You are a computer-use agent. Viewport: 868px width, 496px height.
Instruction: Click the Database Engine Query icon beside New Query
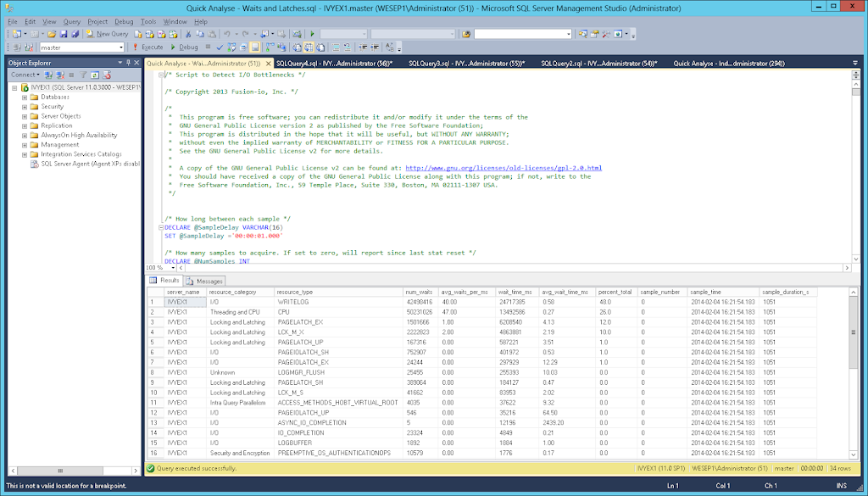pos(138,34)
